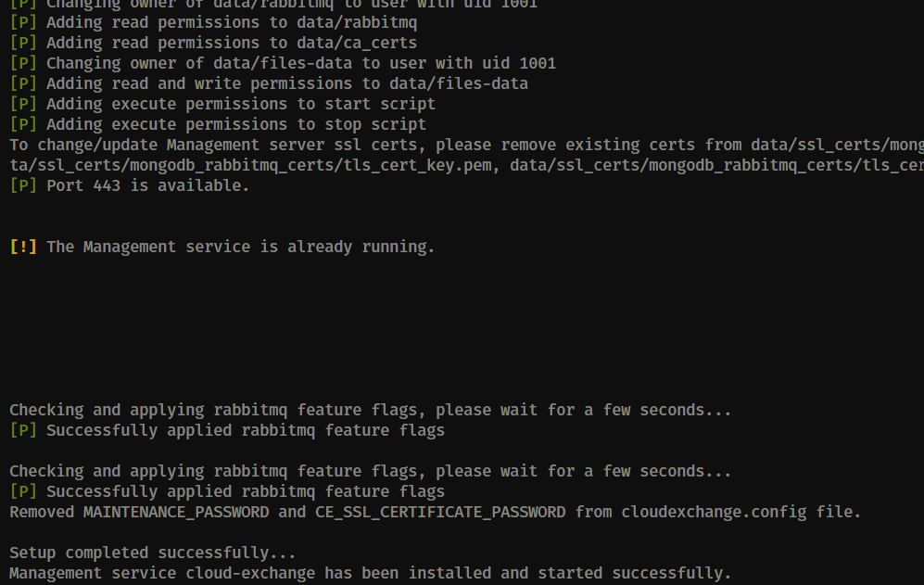This screenshot has width=924, height=585.
Task: Click the [P] marker beside Port 443
Action: pos(23,185)
